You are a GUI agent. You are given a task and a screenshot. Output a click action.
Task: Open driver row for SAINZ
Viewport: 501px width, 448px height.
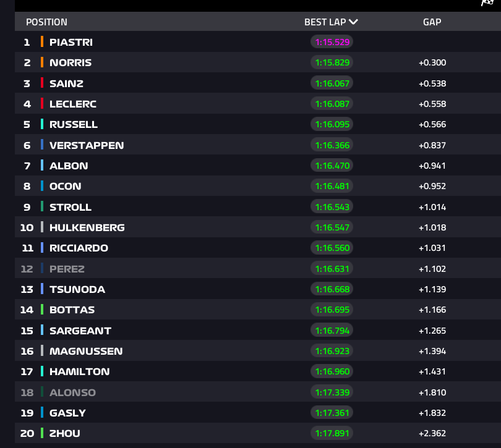coord(258,83)
